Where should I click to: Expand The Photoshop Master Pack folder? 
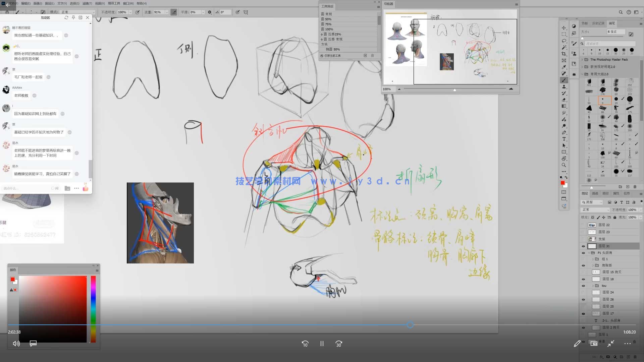coord(582,60)
